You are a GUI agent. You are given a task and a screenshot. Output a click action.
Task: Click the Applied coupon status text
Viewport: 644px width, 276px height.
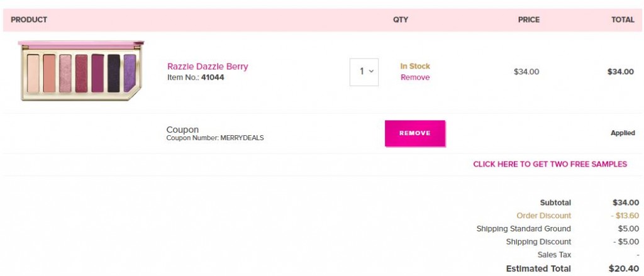point(623,133)
